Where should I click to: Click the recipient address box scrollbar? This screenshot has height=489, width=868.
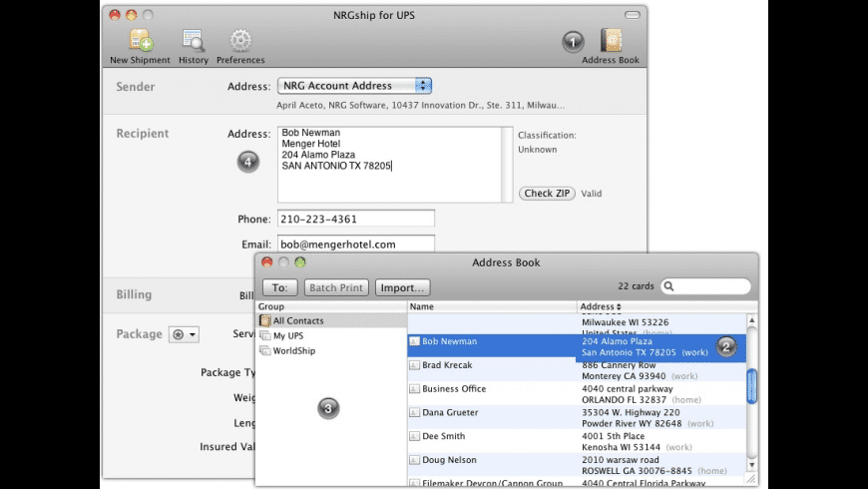click(507, 165)
